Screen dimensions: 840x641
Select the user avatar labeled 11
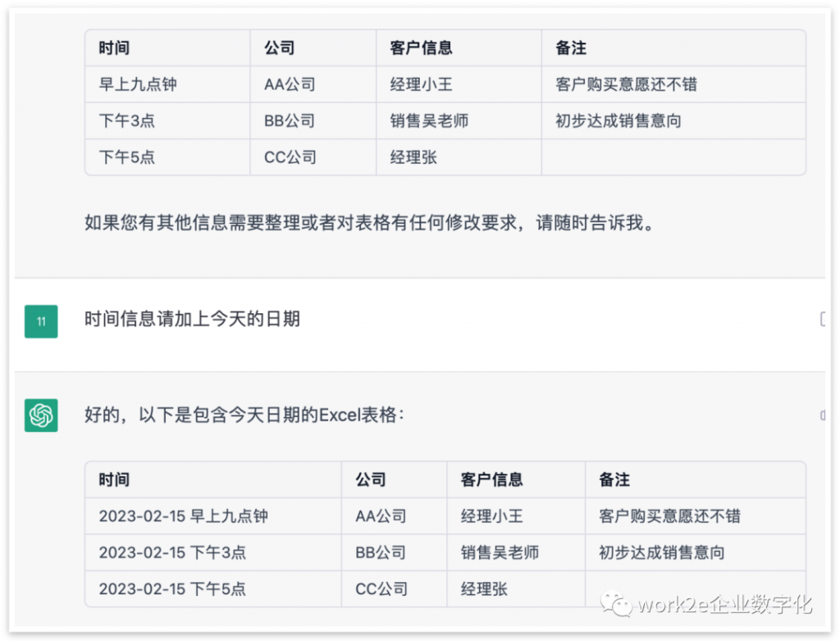(40, 321)
